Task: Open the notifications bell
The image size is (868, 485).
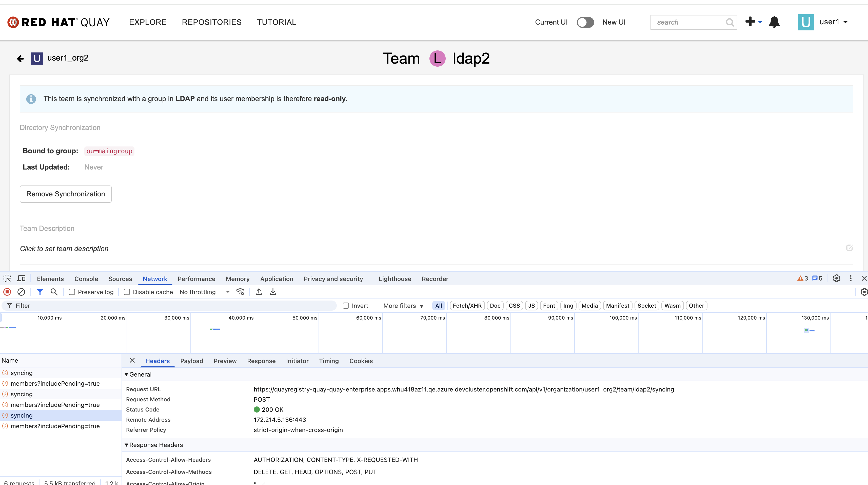Action: [774, 22]
